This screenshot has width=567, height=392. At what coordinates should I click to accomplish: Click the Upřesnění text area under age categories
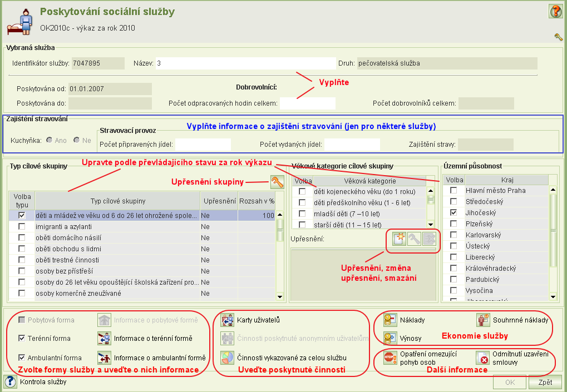(x=363, y=275)
